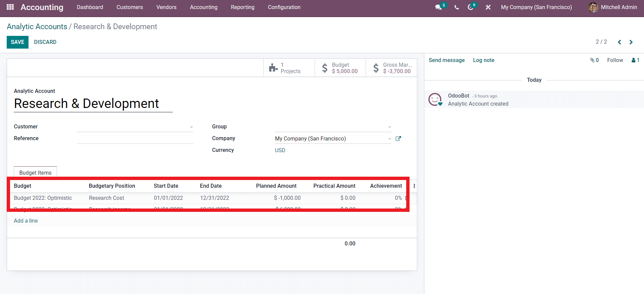Screen dimensions: 644x294
Task: Open the Reporting menu
Action: [243, 7]
